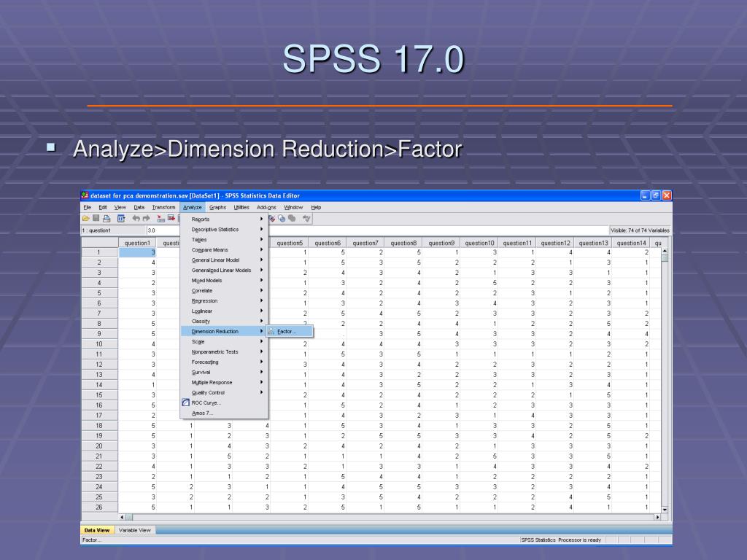
Task: Expand the Scale submenu
Action: (224, 341)
